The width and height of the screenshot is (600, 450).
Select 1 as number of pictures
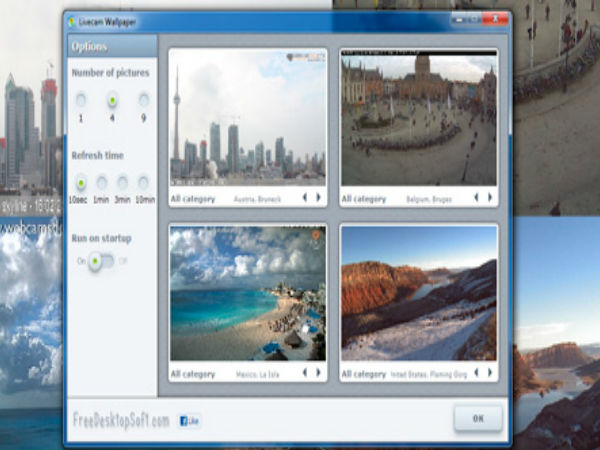[81, 100]
